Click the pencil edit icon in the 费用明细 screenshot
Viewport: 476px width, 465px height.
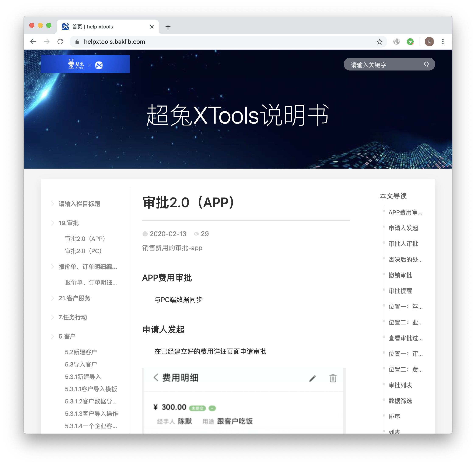312,378
